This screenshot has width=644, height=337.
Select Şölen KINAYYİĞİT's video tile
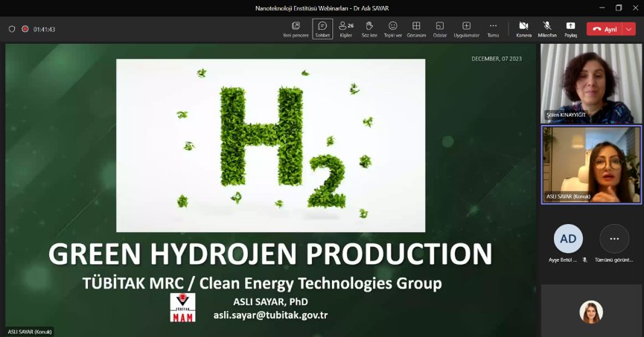590,83
